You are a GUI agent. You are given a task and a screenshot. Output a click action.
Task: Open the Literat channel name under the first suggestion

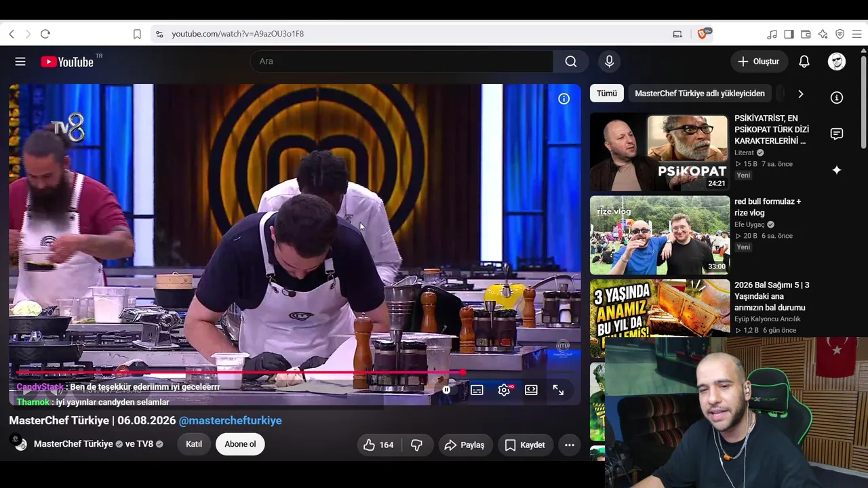pyautogui.click(x=744, y=152)
